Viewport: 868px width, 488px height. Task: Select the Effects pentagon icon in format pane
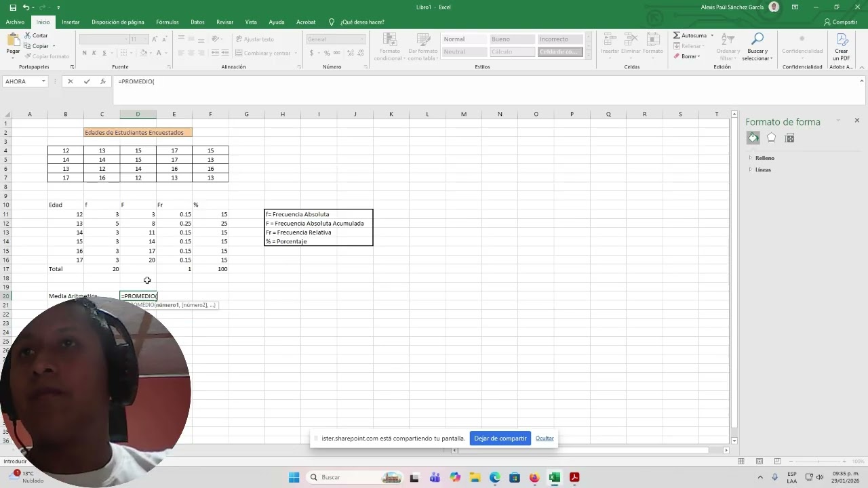[771, 138]
